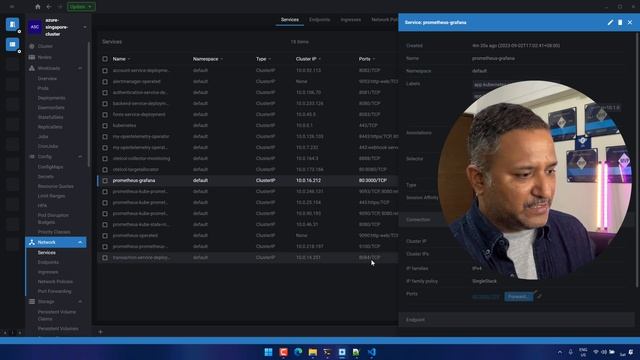Tick checkbox for alertmanager-operated row
The height and width of the screenshot is (360, 640).
pos(105,82)
